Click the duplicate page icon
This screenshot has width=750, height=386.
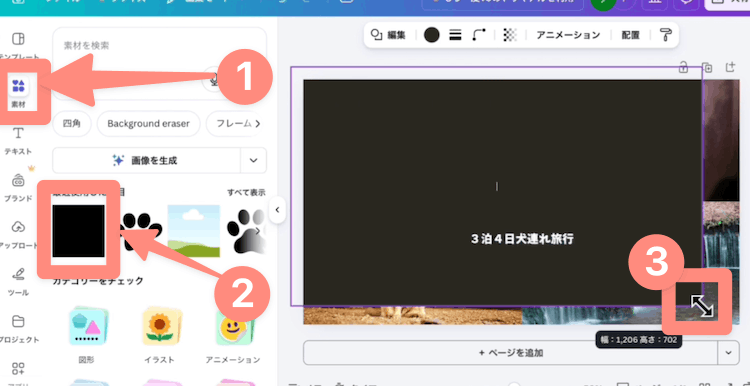pos(707,67)
